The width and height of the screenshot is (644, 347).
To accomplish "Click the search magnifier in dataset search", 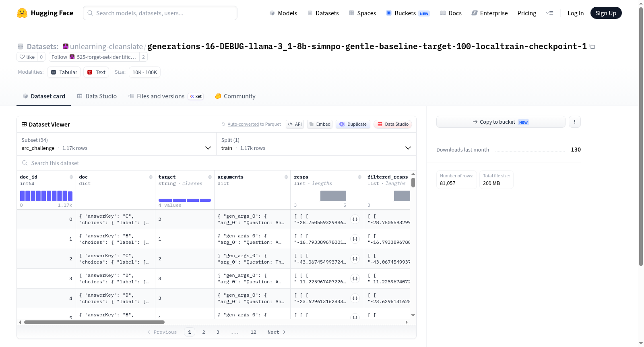I will click(x=25, y=163).
